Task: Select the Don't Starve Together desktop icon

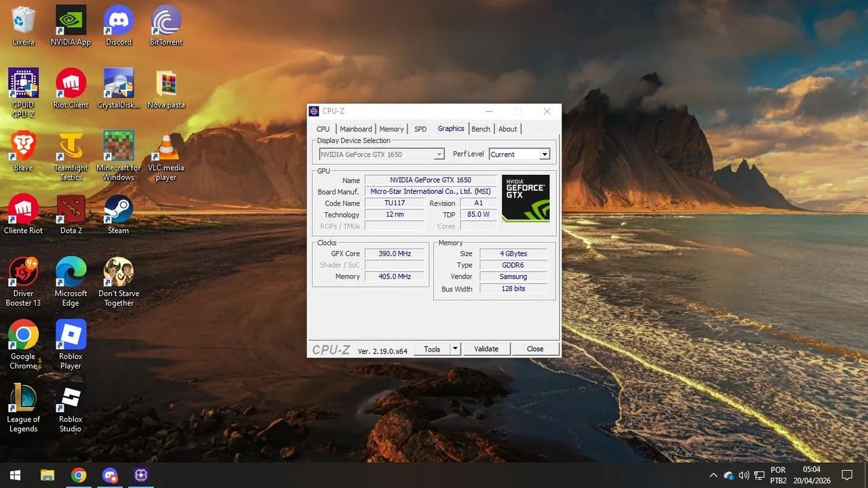Action: tap(119, 282)
